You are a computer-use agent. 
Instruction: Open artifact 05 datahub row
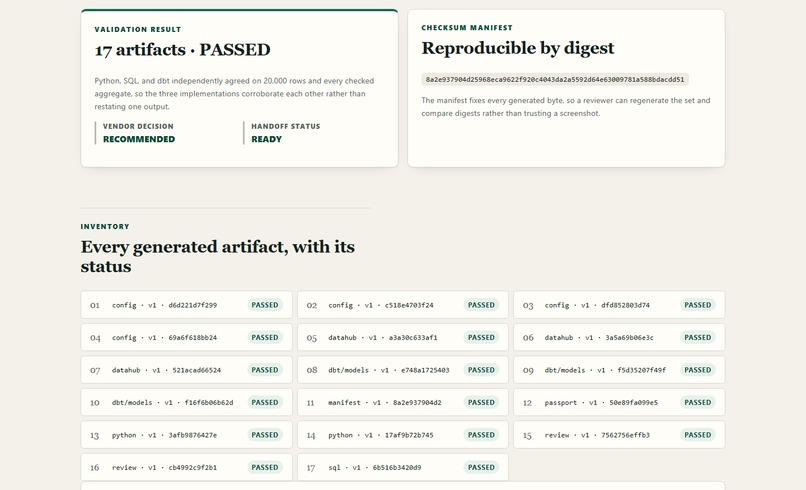[402, 337]
